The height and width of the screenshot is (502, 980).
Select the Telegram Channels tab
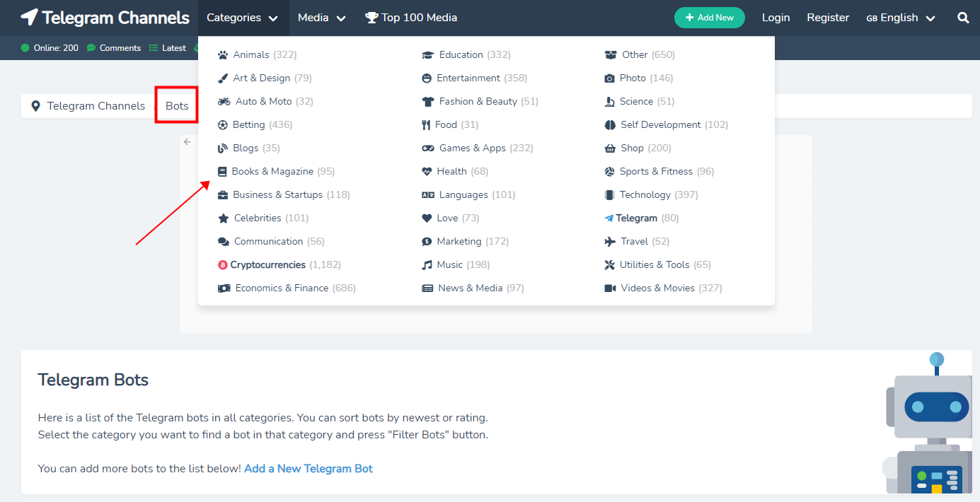pyautogui.click(x=96, y=105)
